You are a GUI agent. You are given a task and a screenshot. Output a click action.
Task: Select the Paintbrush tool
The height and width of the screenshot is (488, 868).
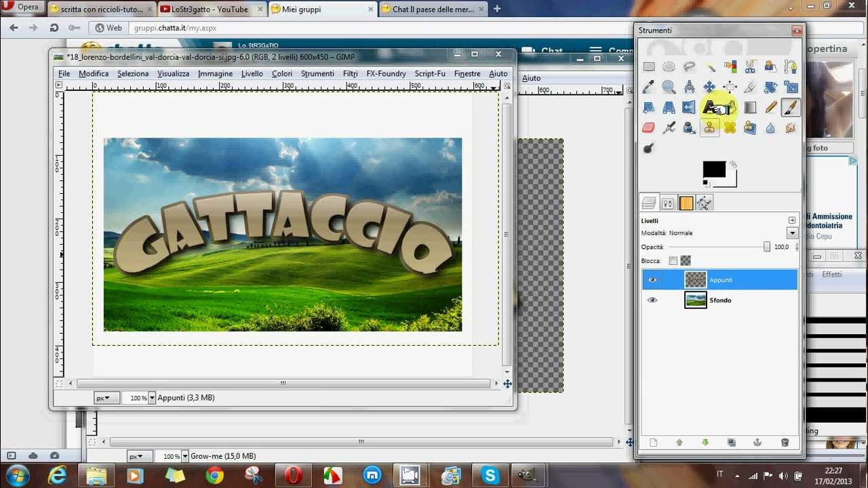pos(791,107)
